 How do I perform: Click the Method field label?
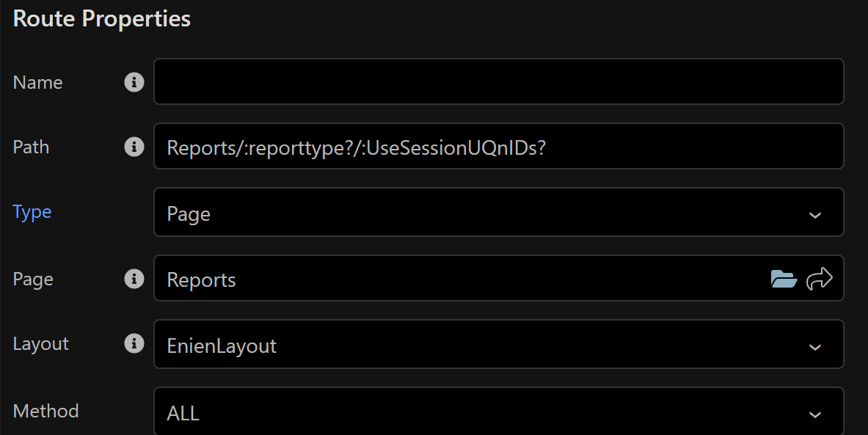(x=45, y=411)
